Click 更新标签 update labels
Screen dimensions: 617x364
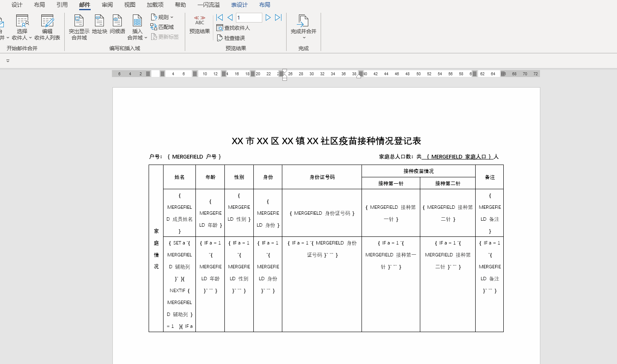[x=165, y=37]
